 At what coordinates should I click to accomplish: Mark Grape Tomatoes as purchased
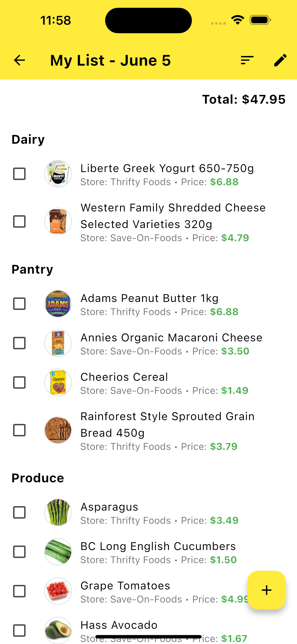(19, 591)
